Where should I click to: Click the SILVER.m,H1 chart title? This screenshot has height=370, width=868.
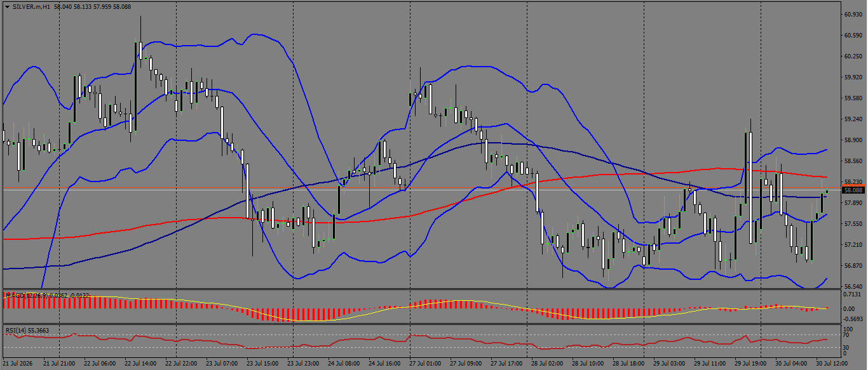point(31,6)
